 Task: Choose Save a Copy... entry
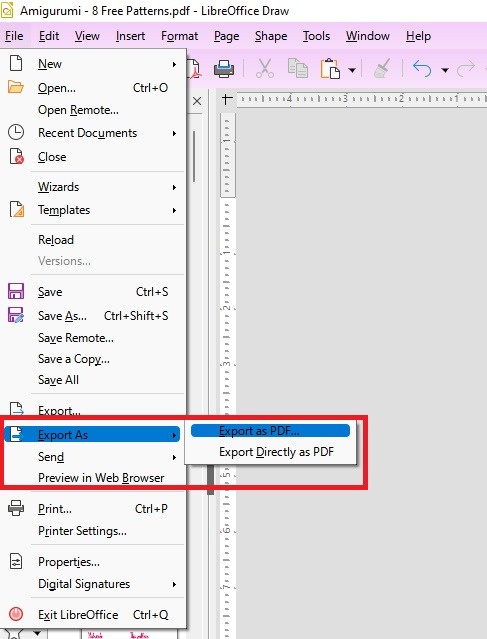coord(93,359)
